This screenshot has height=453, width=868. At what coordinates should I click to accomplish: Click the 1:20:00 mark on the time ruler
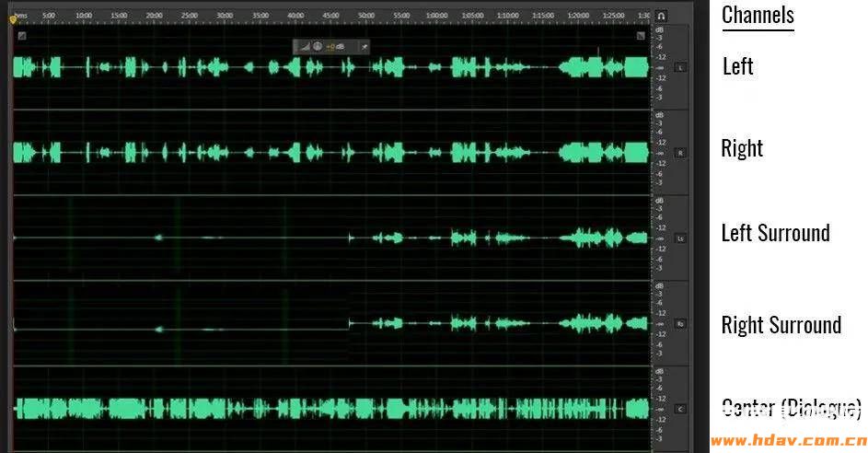[578, 16]
